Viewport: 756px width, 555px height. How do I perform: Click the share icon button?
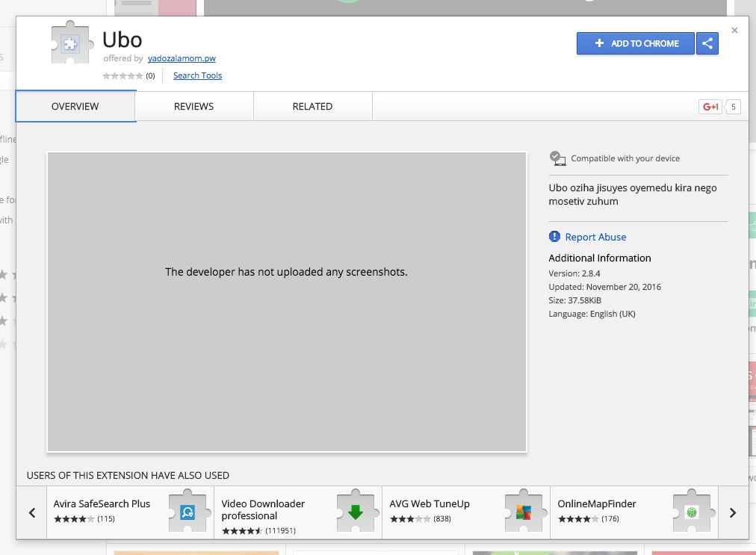click(x=707, y=43)
